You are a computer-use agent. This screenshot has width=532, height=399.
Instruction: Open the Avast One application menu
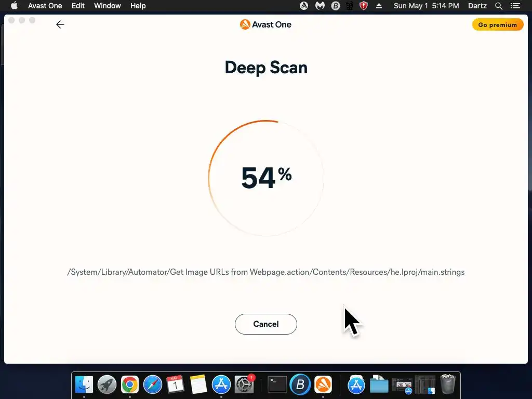(x=45, y=6)
